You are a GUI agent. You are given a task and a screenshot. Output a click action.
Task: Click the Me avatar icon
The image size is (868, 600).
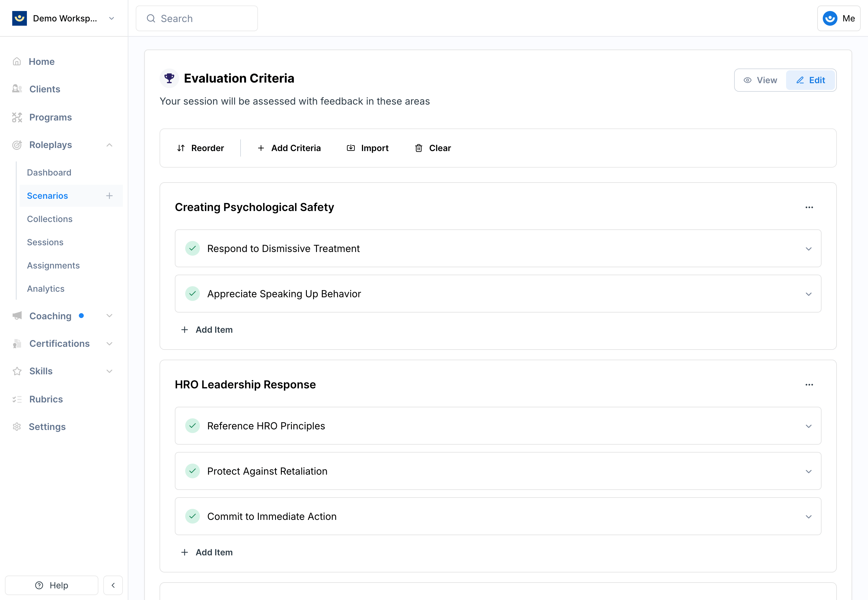click(x=830, y=18)
